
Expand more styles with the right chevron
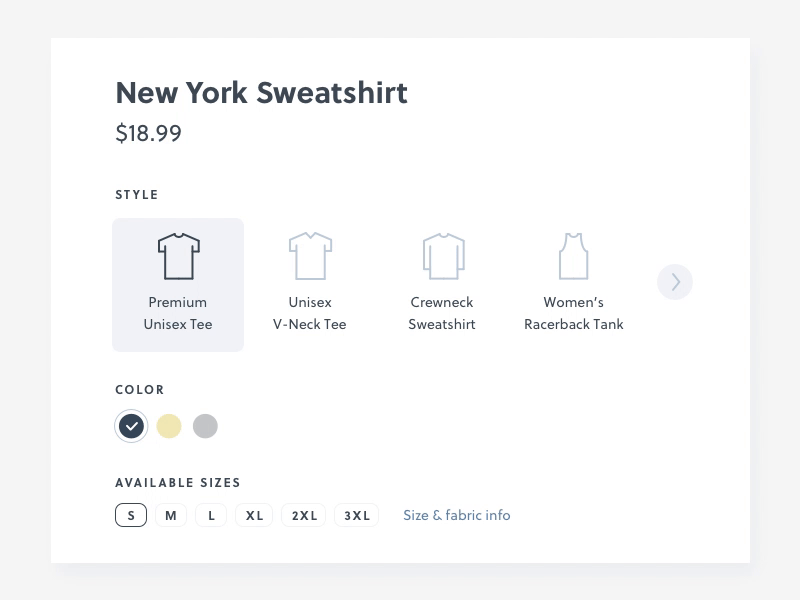(x=675, y=282)
